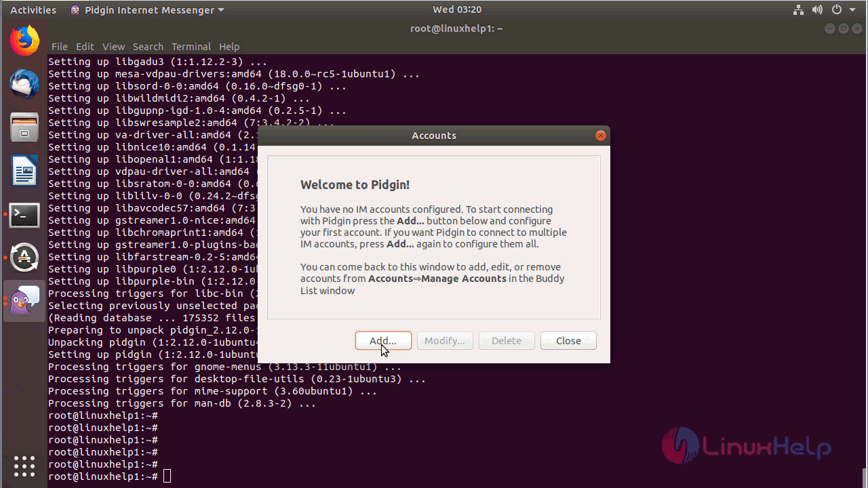Click the Modify... button

(x=445, y=341)
